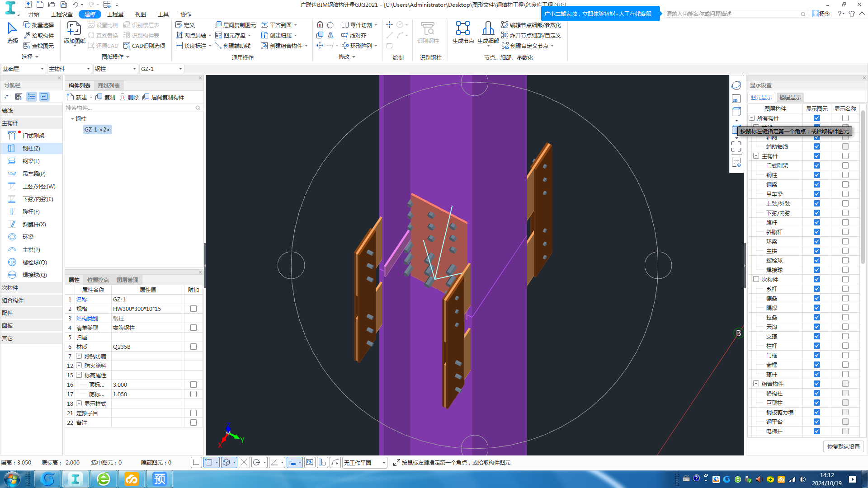Open the 无工作平面 work plane dropdown
The width and height of the screenshot is (868, 488).
point(364,462)
